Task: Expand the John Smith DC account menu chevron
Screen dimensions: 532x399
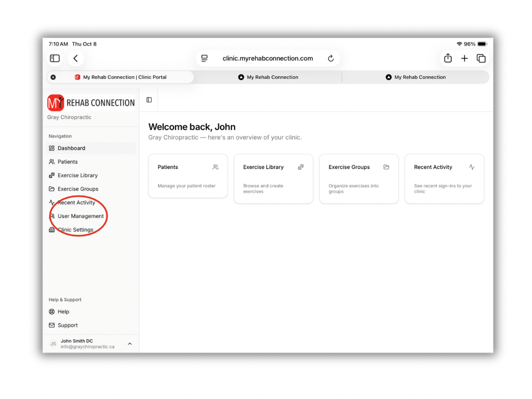Action: pyautogui.click(x=130, y=344)
